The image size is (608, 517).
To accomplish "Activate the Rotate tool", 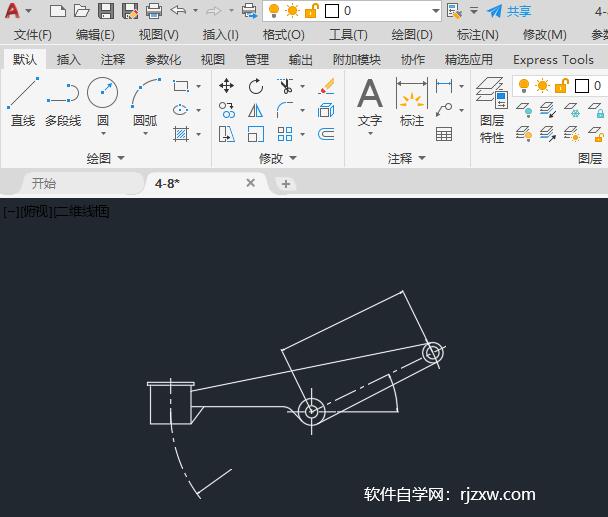I will pyautogui.click(x=256, y=86).
